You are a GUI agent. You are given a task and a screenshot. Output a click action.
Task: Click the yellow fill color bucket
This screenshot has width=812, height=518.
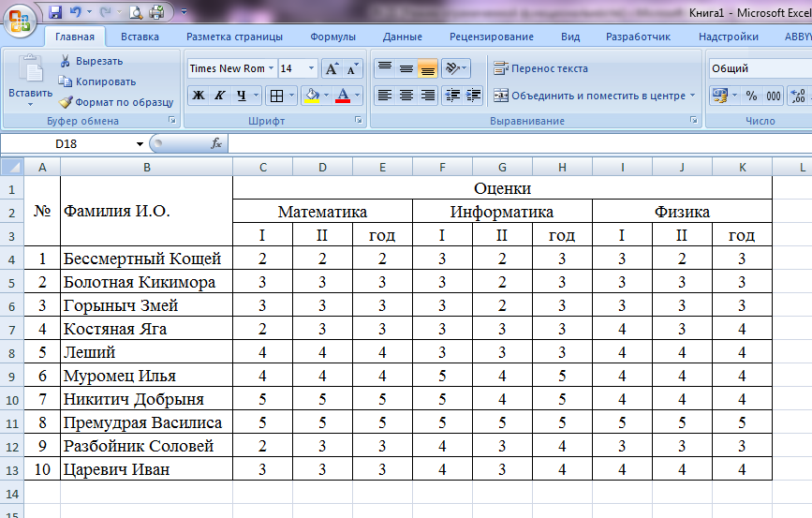click(x=312, y=96)
